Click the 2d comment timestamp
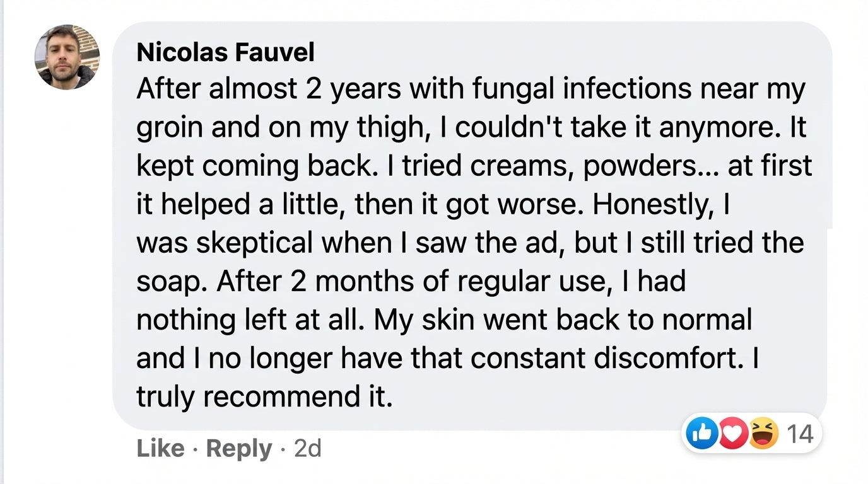Image resolution: width=868 pixels, height=484 pixels. coord(308,449)
